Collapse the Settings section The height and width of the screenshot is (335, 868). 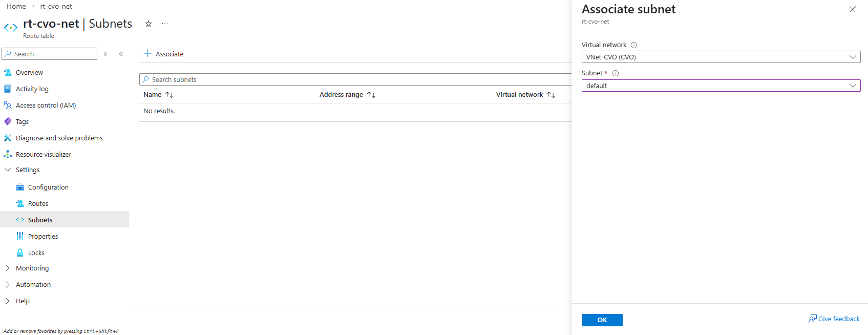(28, 170)
